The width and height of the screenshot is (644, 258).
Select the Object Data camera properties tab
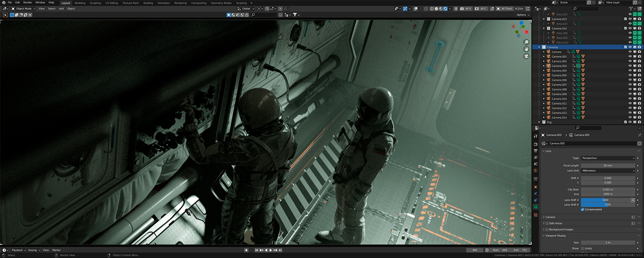(x=536, y=206)
